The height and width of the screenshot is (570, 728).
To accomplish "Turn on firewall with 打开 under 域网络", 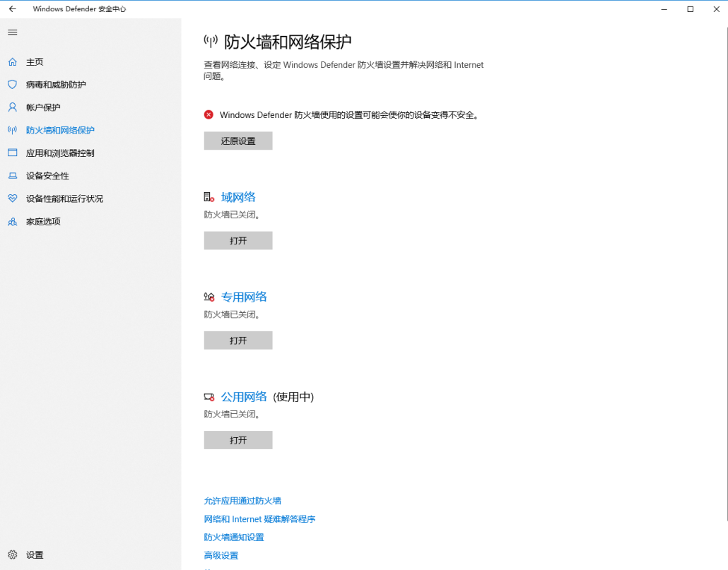I will [238, 241].
